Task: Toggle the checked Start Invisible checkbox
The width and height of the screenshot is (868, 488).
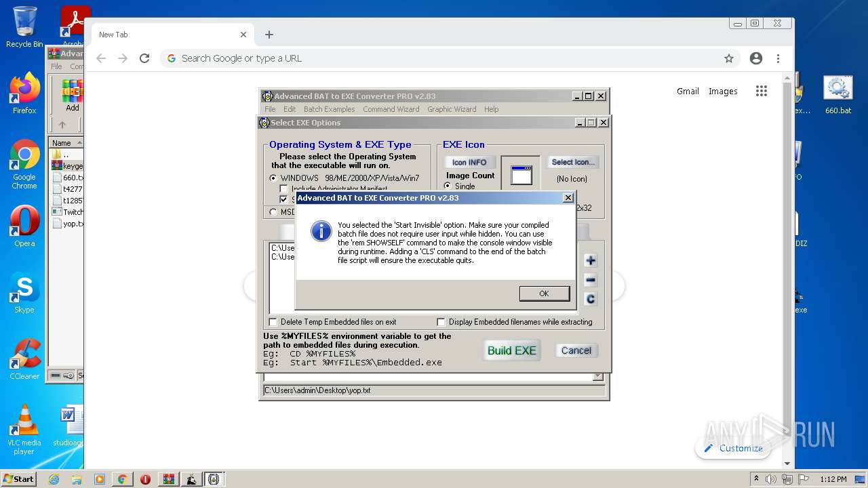Action: [x=285, y=199]
